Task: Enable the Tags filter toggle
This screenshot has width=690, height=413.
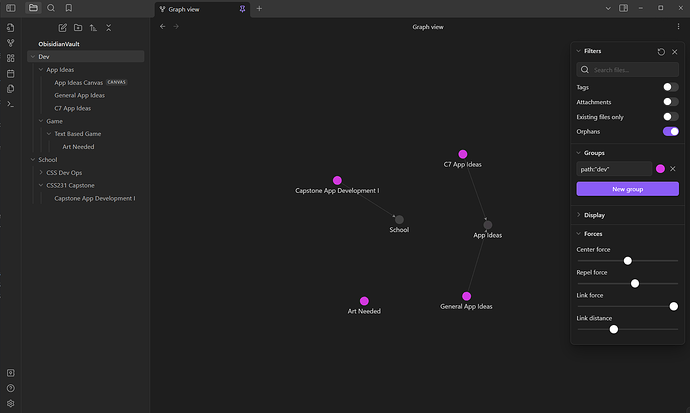Action: [671, 87]
